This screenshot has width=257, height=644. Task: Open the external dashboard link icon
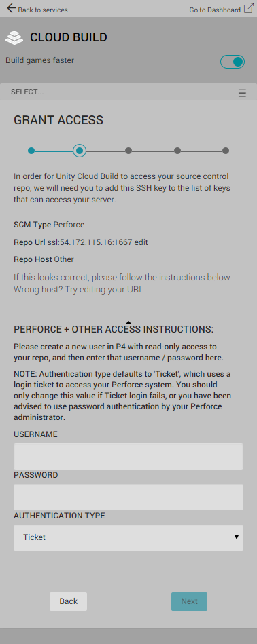coord(248,8)
